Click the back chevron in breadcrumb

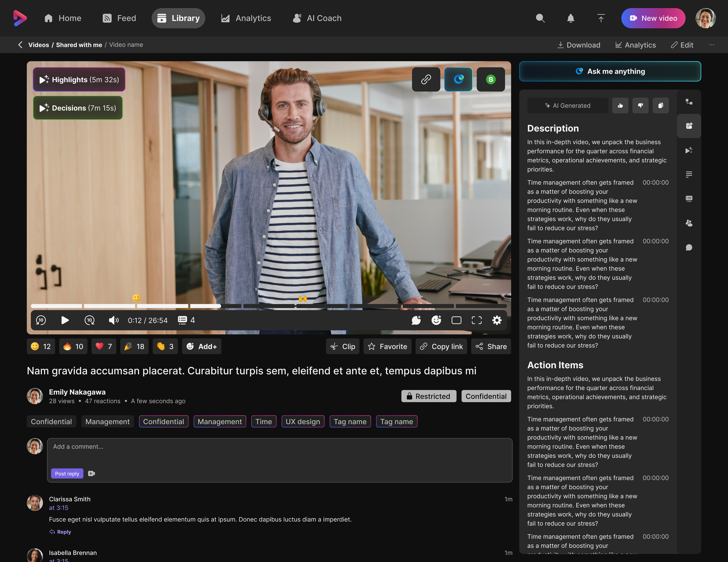(x=20, y=45)
